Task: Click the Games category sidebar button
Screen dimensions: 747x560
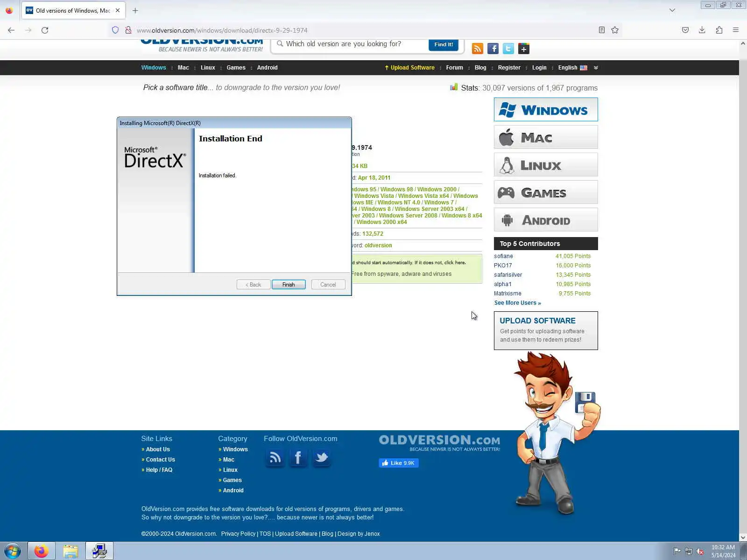Action: 546,192
